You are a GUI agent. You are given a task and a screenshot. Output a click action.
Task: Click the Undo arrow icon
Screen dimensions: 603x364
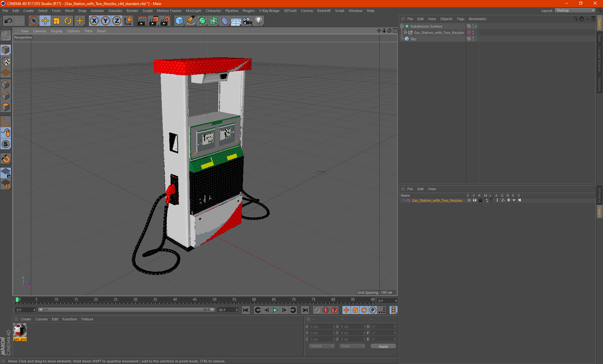tap(8, 21)
